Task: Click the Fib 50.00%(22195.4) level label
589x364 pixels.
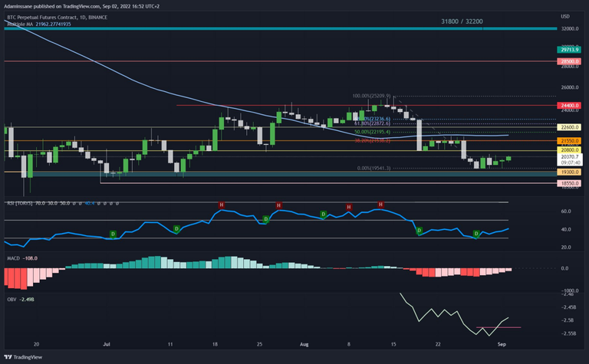Action: 372,132
